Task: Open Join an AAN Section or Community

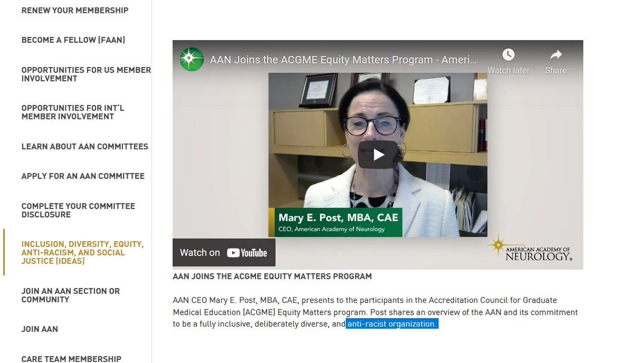Action: (x=71, y=295)
